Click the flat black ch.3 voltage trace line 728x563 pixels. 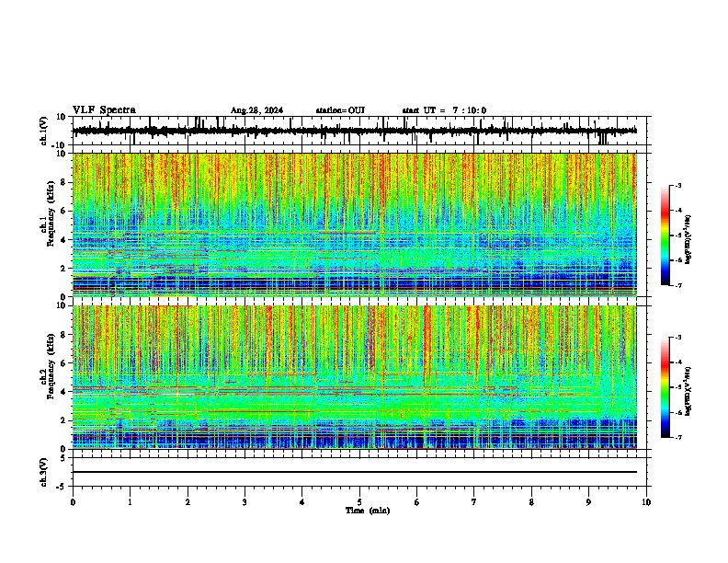pos(355,472)
